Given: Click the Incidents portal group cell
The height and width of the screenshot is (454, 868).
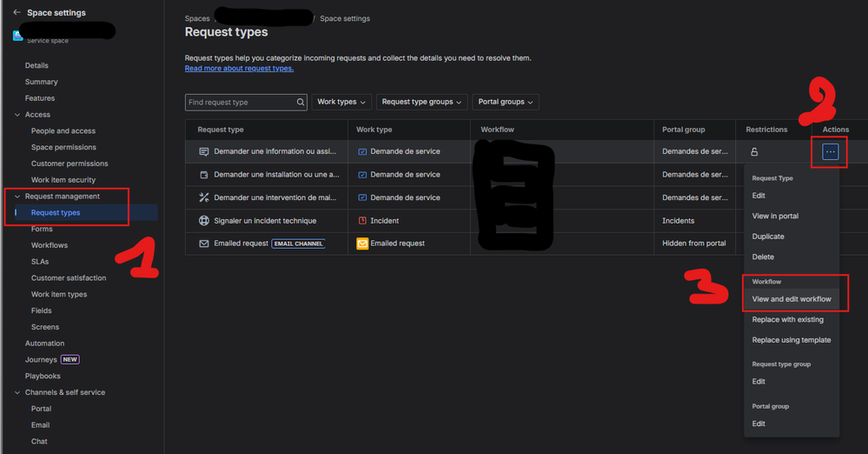Looking at the screenshot, I should tap(678, 221).
